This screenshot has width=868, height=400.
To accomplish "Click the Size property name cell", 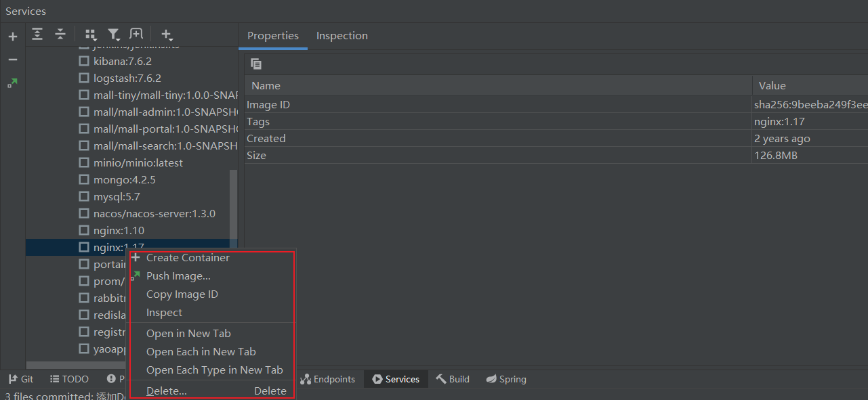I will (498, 156).
